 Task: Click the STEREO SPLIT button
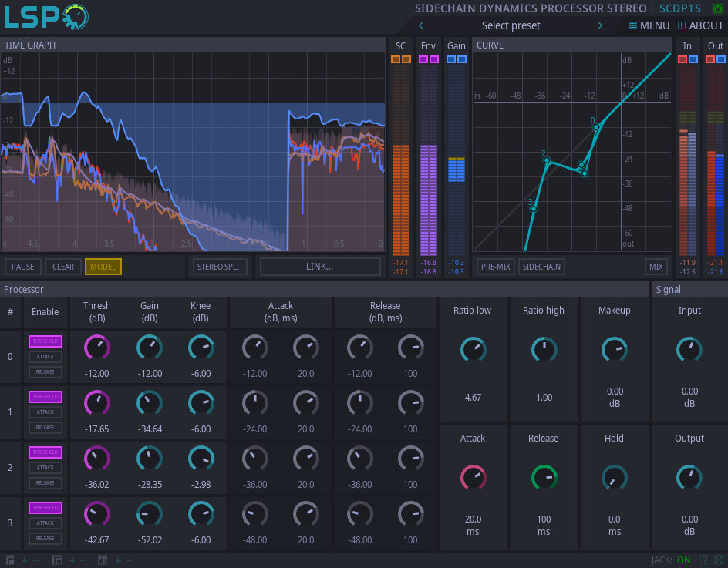[220, 267]
